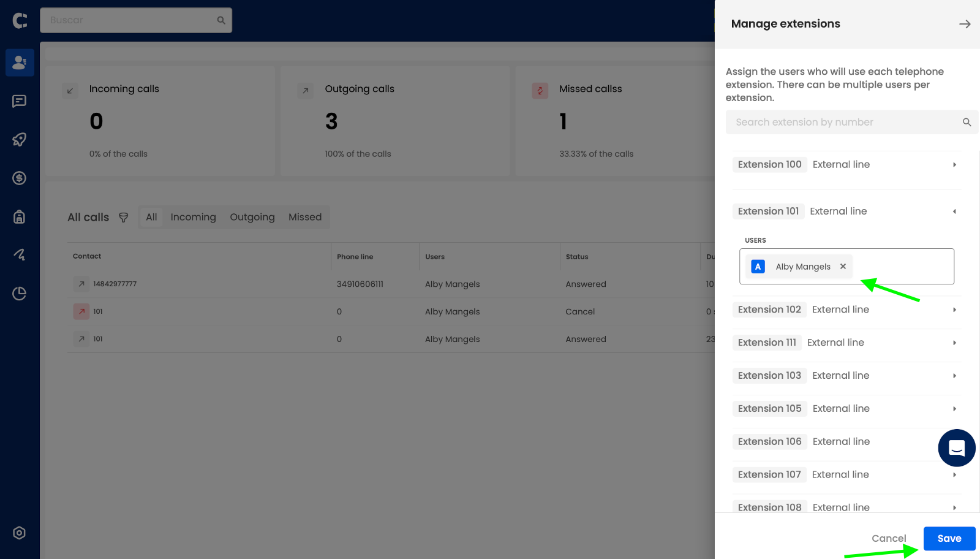Open the dollar sales sidebar icon
This screenshot has height=559, width=980.
tap(20, 178)
